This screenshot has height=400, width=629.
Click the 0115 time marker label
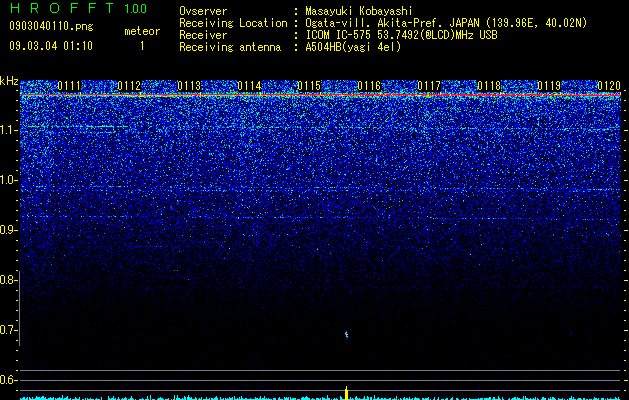click(309, 86)
